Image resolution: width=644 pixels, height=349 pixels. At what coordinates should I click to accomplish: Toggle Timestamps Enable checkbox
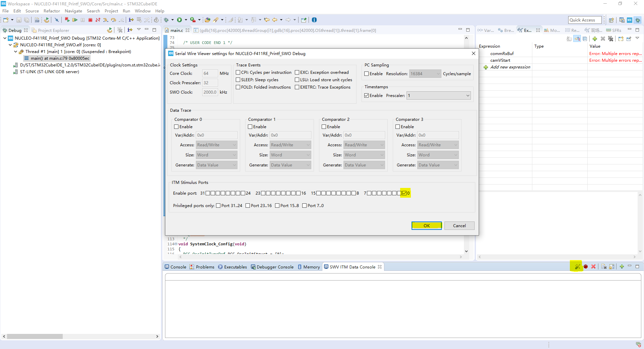coord(367,96)
